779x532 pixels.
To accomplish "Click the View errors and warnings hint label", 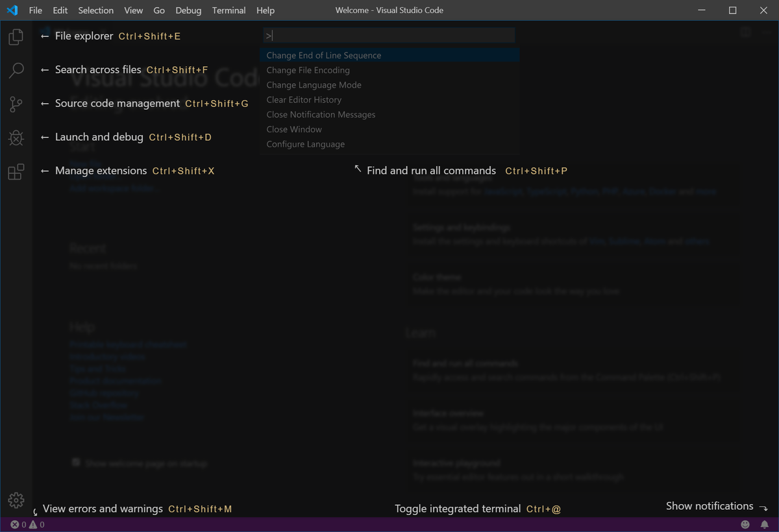I will click(137, 509).
